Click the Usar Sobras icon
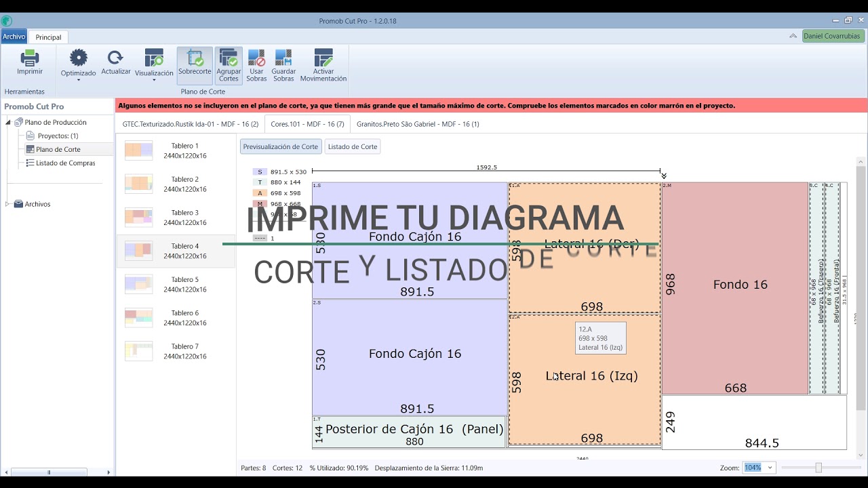 (256, 58)
